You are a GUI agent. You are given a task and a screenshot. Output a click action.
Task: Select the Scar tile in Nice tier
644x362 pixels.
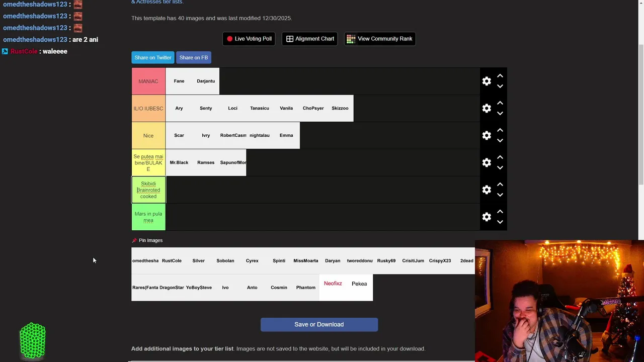tap(179, 135)
